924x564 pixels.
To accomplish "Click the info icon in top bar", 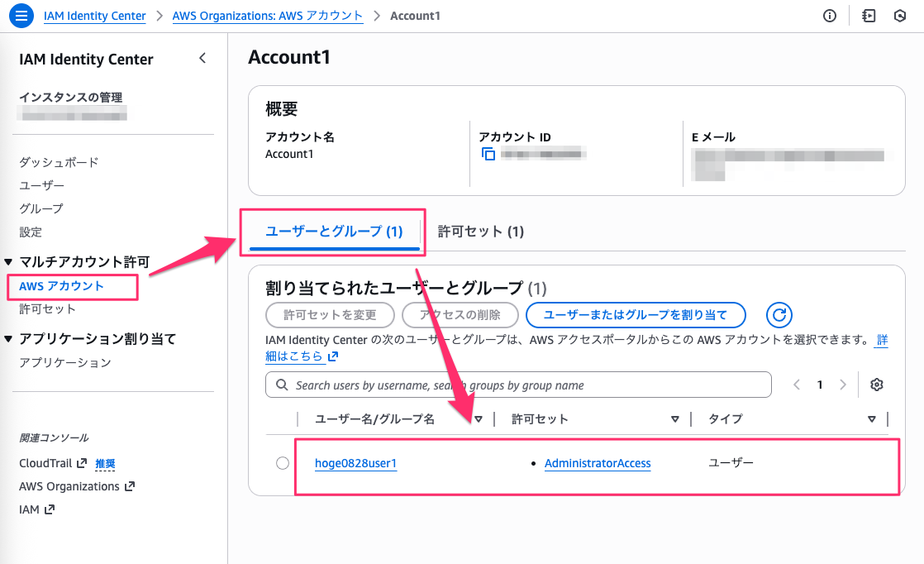I will [x=830, y=16].
